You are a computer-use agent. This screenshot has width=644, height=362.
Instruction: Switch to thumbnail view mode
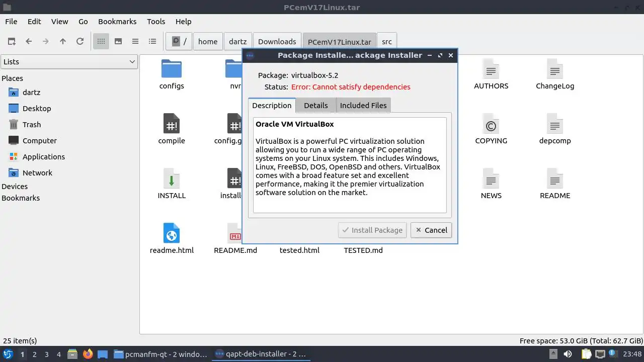(x=118, y=41)
